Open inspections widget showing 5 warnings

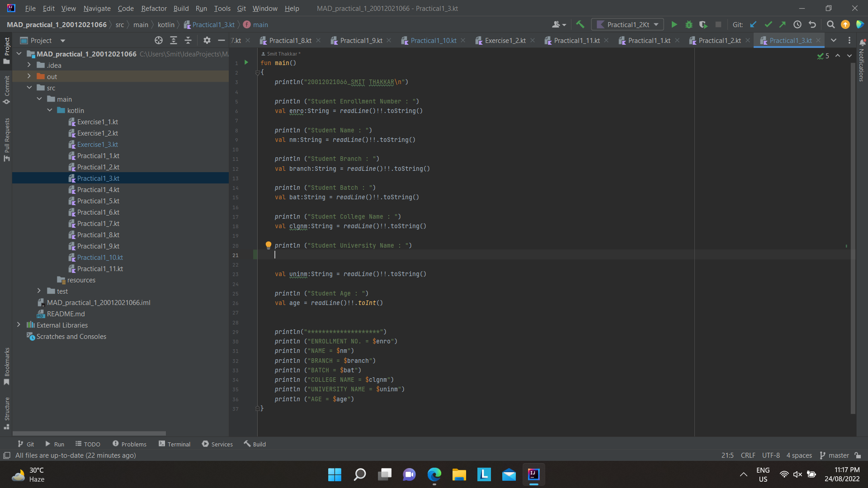click(x=823, y=56)
